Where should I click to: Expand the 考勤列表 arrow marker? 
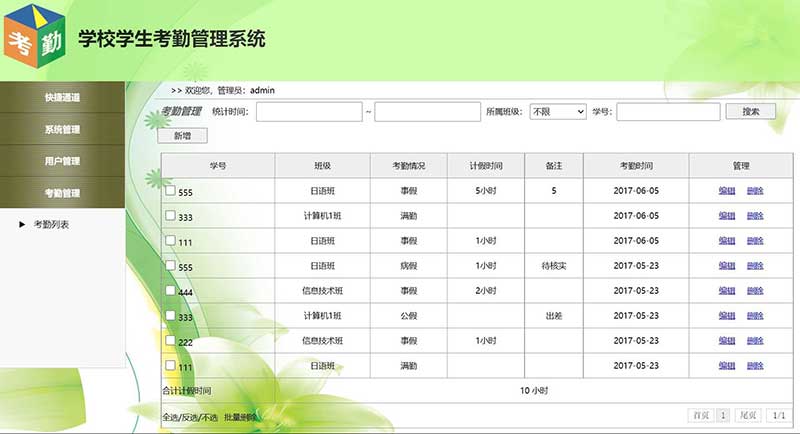[22, 225]
